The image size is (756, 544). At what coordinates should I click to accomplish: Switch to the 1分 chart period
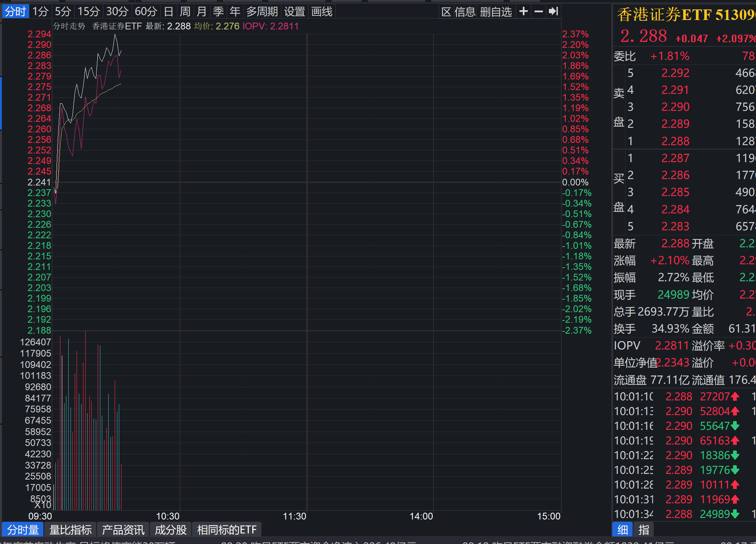coord(40,11)
